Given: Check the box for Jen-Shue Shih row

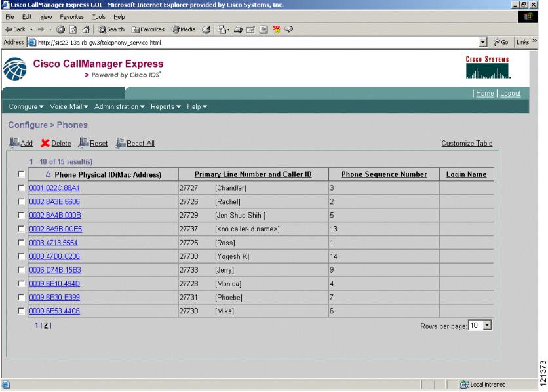Looking at the screenshot, I should coord(22,215).
